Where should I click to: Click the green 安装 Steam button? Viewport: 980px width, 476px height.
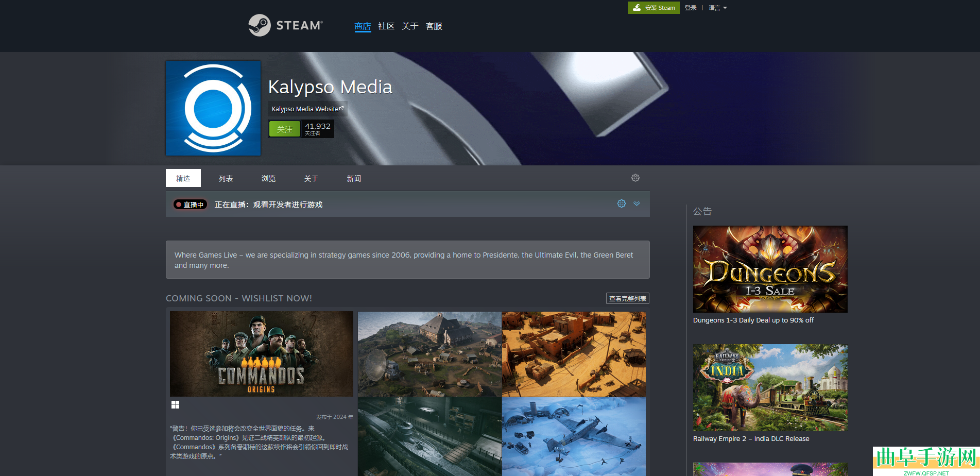point(654,8)
